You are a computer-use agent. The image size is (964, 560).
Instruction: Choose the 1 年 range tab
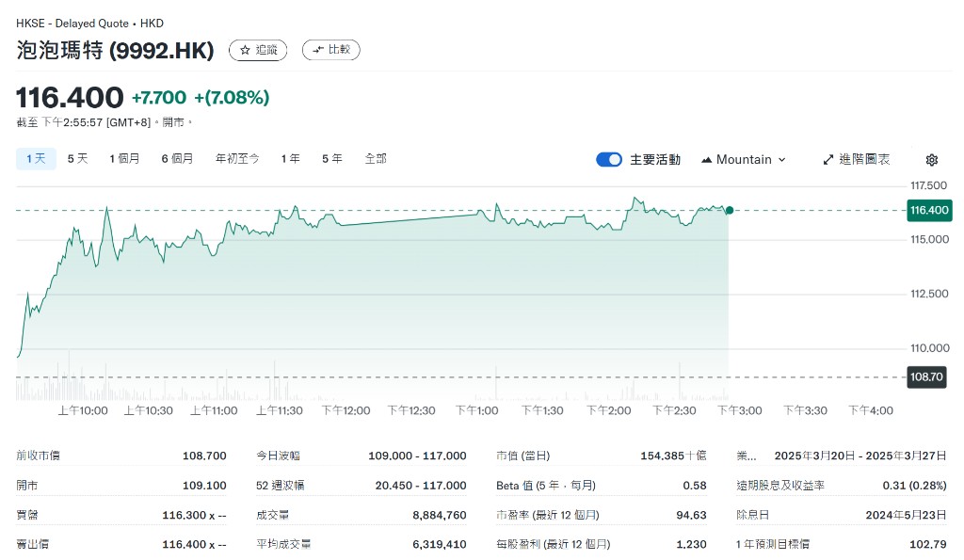pos(291,159)
